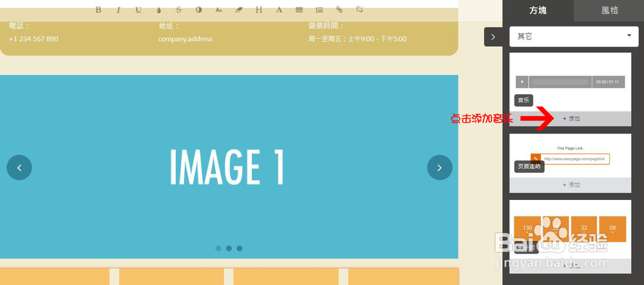Go to previous slide in carousel

click(19, 168)
